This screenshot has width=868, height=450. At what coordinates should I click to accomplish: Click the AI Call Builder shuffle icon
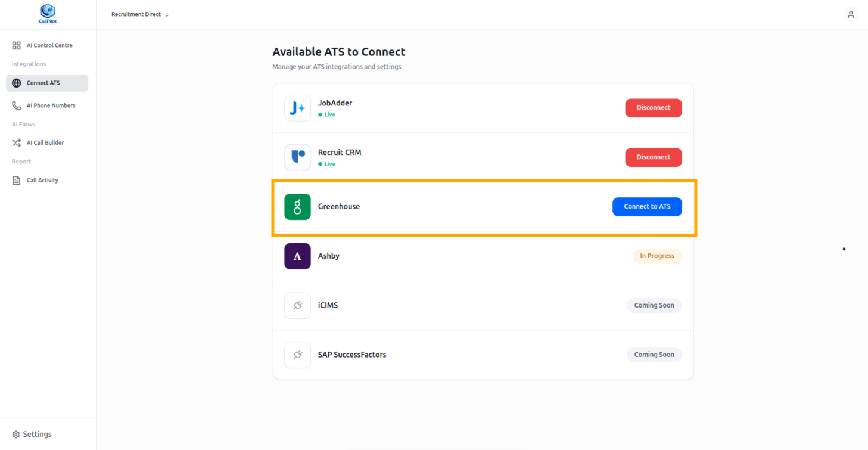pos(17,142)
